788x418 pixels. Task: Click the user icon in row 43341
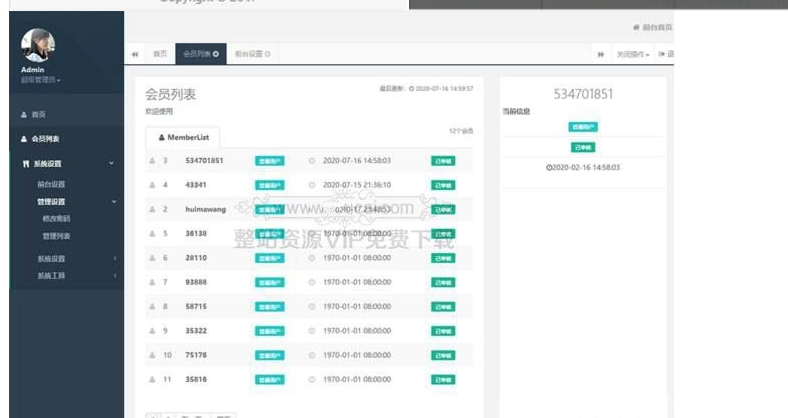tap(152, 185)
